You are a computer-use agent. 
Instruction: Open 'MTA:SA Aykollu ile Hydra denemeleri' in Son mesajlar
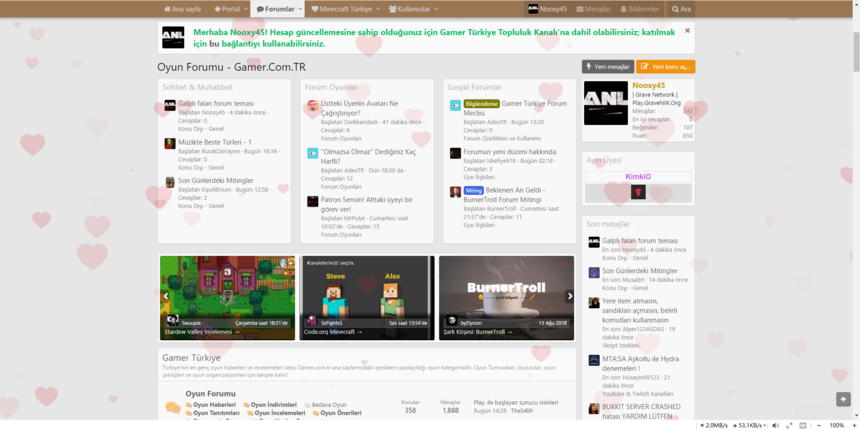point(640,364)
